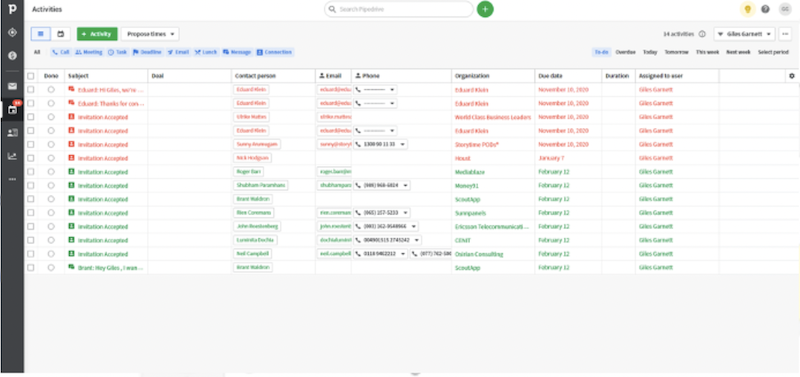The image size is (800, 377).
Task: Sort table by Due date column header
Action: [551, 76]
